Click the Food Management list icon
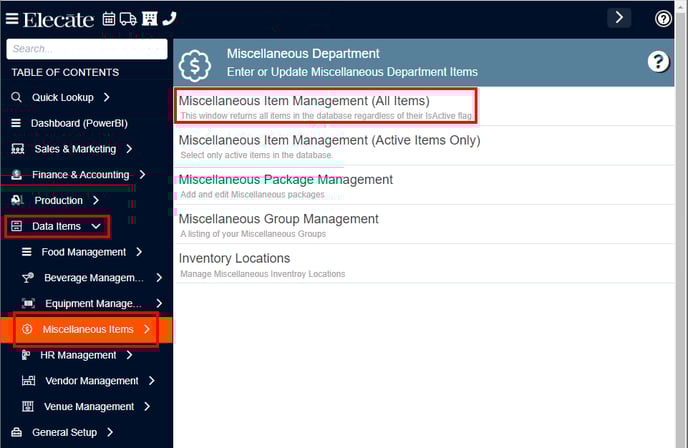 pos(27,252)
